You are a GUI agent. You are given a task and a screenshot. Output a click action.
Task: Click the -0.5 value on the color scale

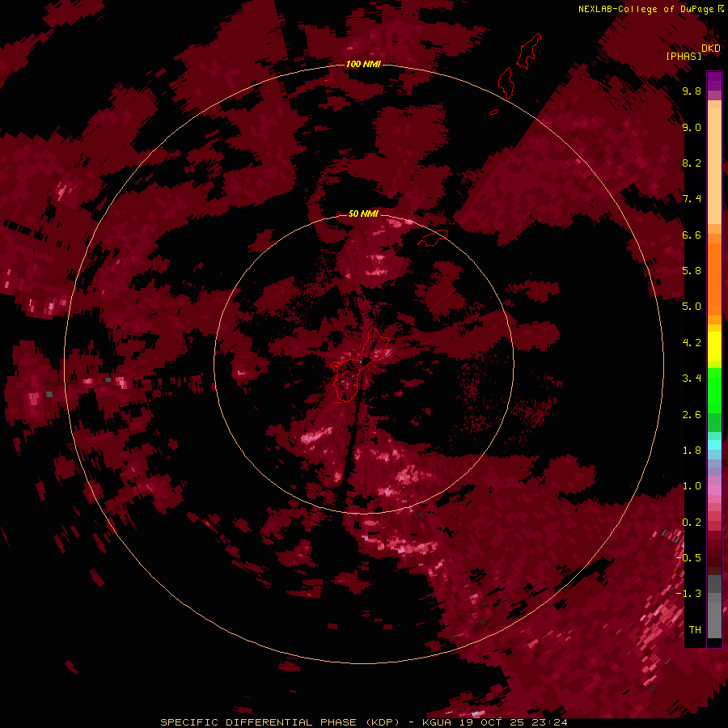(688, 558)
